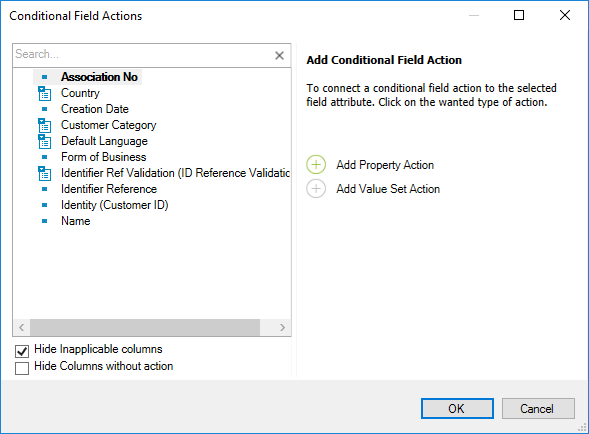The width and height of the screenshot is (589, 434).
Task: Select the Form of Business field
Action: (103, 157)
